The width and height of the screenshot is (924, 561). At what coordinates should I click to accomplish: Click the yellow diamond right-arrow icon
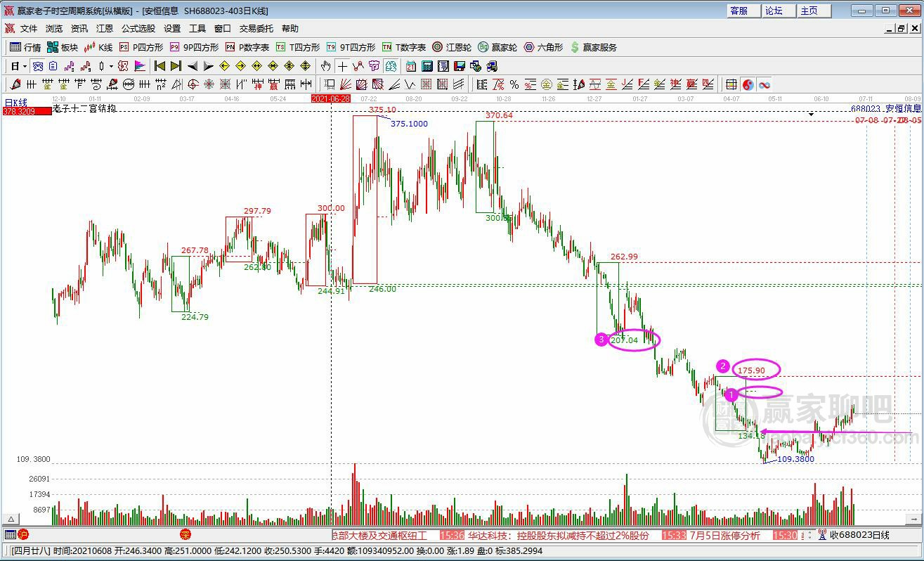coord(240,66)
